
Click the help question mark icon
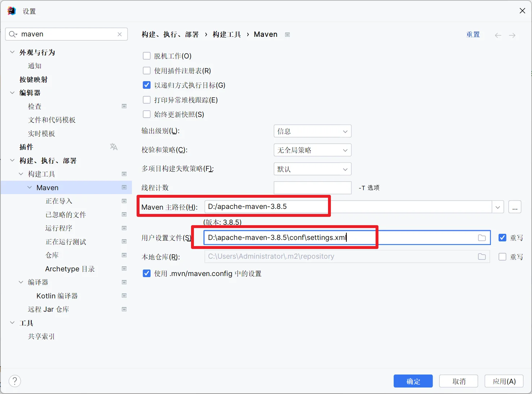[x=15, y=381]
